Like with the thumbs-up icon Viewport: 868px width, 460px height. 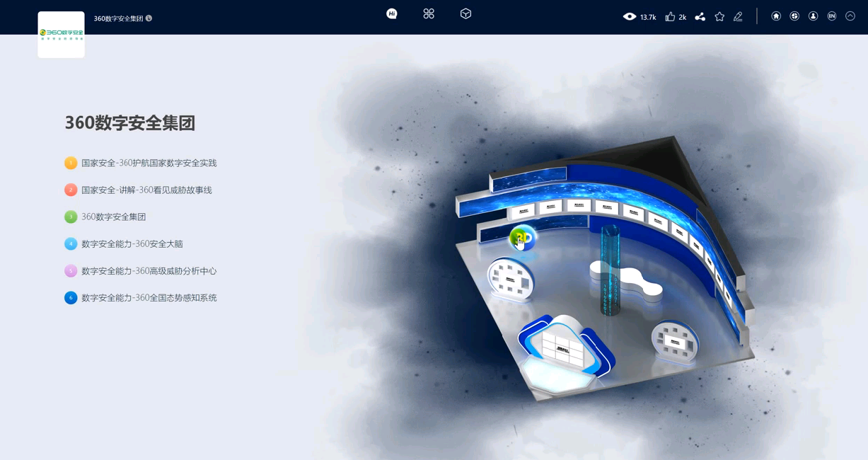click(x=670, y=16)
